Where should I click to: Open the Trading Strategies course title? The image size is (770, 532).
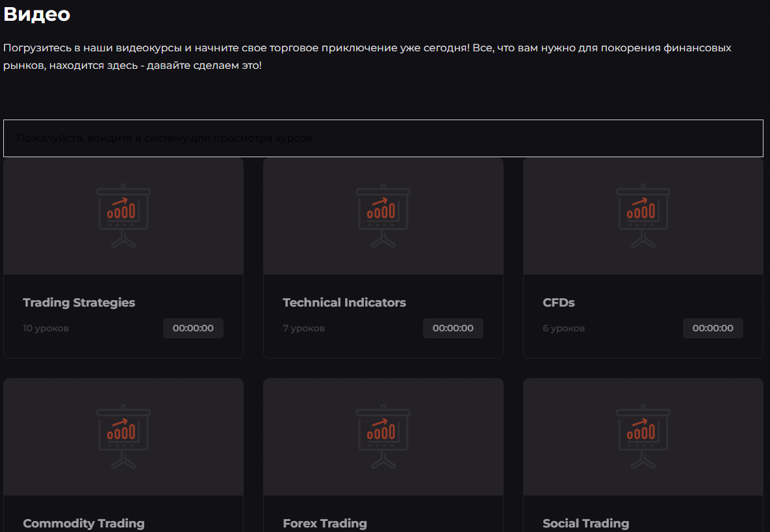(x=79, y=303)
